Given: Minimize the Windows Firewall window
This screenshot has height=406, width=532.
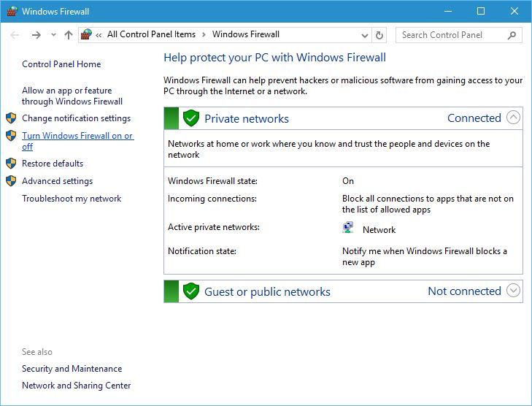Looking at the screenshot, I should click(448, 11).
